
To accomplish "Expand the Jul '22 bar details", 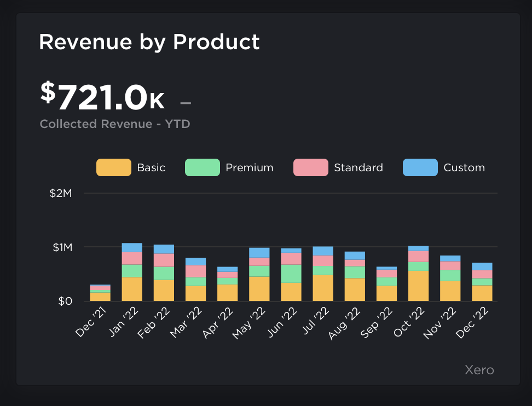I will [322, 274].
